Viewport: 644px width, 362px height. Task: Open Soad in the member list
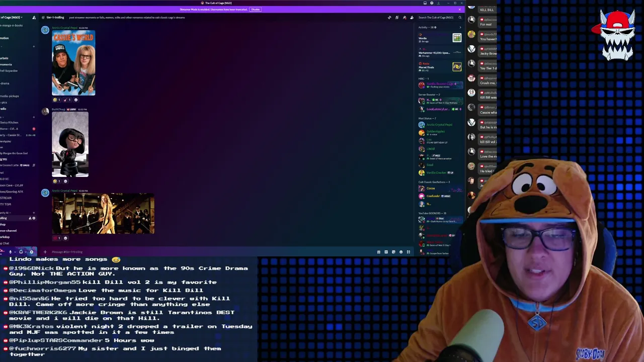pyautogui.click(x=440, y=165)
